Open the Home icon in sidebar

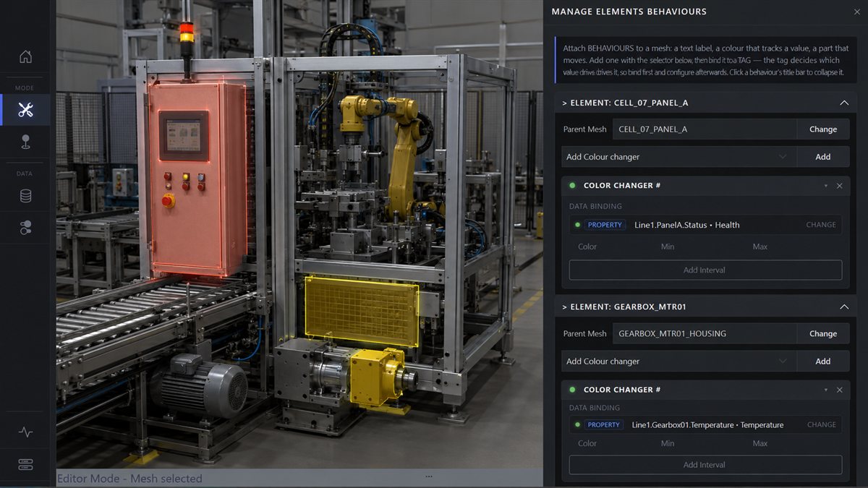[x=25, y=56]
